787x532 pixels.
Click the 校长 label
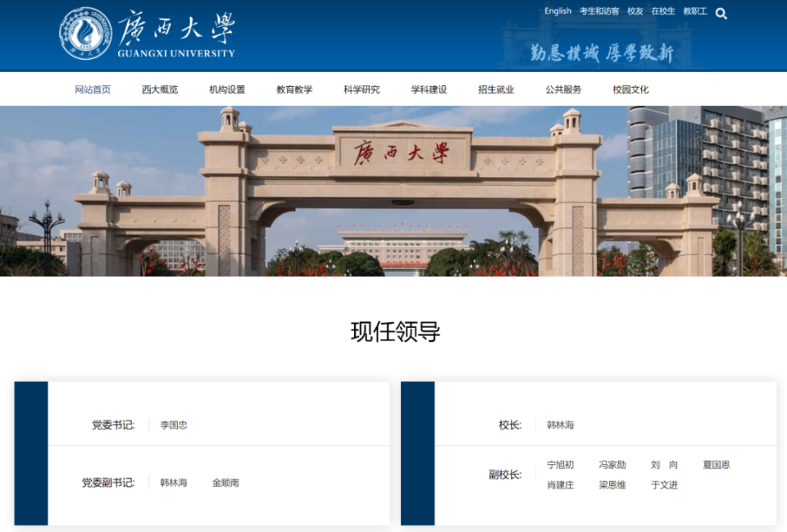coord(510,425)
